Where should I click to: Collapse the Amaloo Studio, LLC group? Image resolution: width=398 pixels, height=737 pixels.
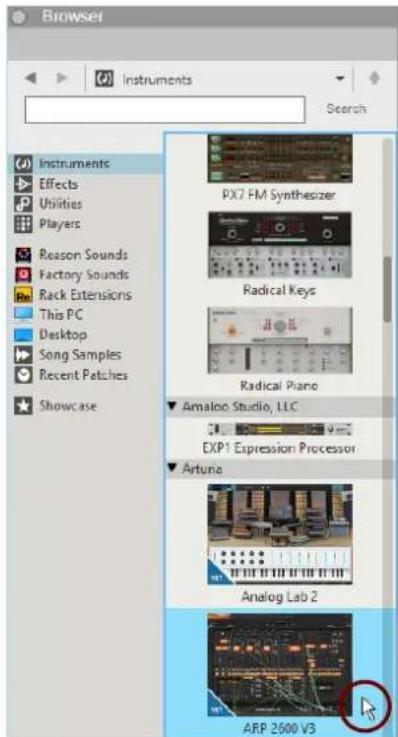tap(172, 407)
